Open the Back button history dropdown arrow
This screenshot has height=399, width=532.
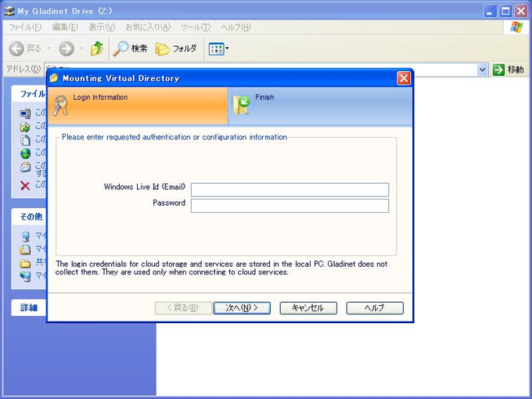point(49,49)
